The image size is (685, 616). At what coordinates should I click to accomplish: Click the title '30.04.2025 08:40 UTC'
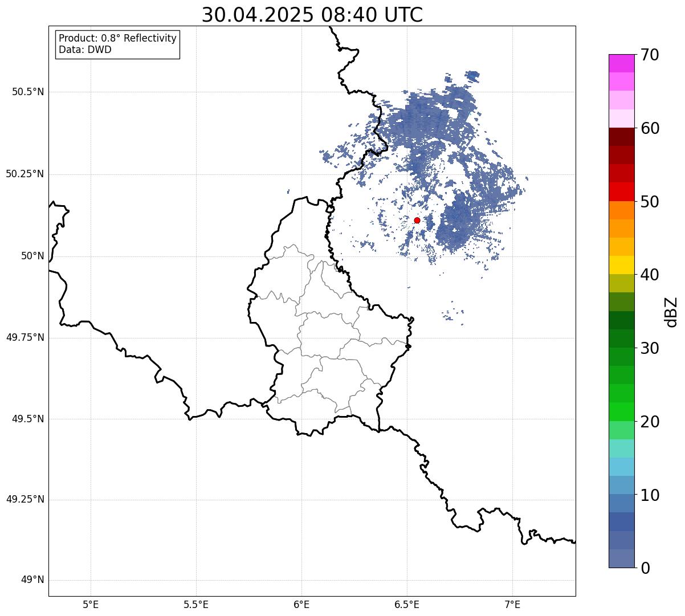[x=312, y=15]
